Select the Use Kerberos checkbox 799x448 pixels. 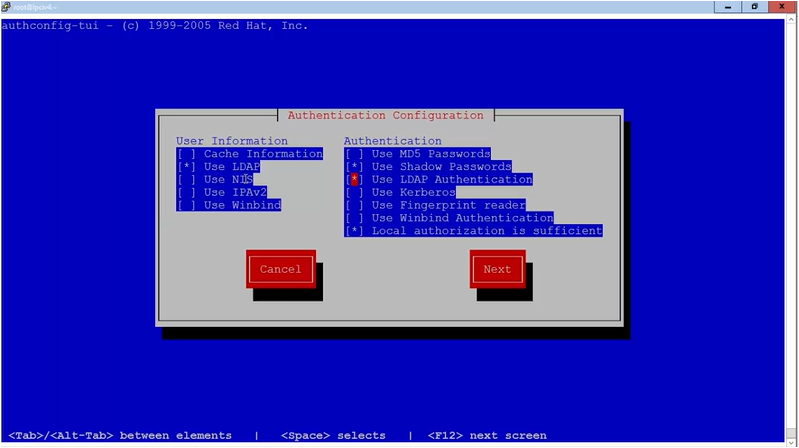354,192
